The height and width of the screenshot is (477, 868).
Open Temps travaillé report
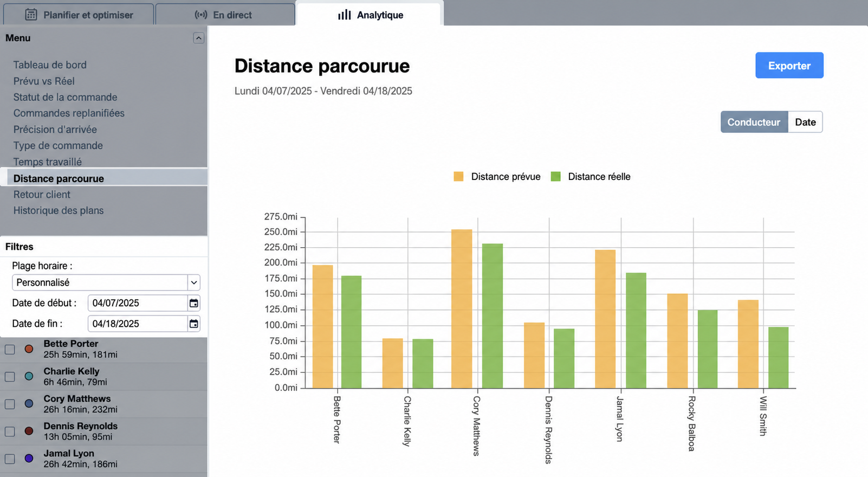coord(47,162)
